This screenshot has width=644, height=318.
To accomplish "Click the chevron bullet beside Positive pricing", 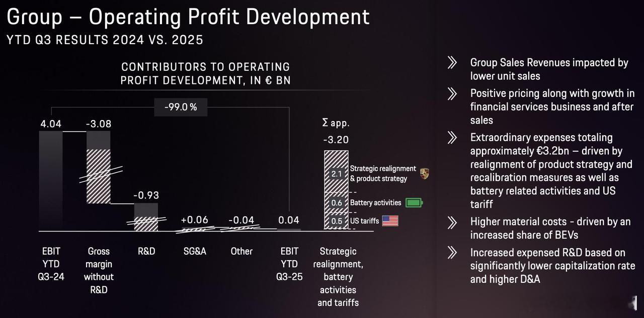I will point(452,93).
